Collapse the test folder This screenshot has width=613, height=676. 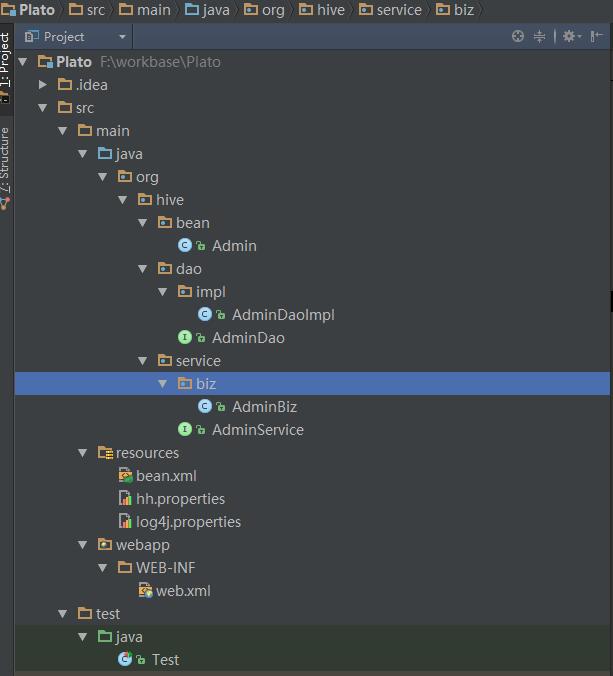(63, 613)
